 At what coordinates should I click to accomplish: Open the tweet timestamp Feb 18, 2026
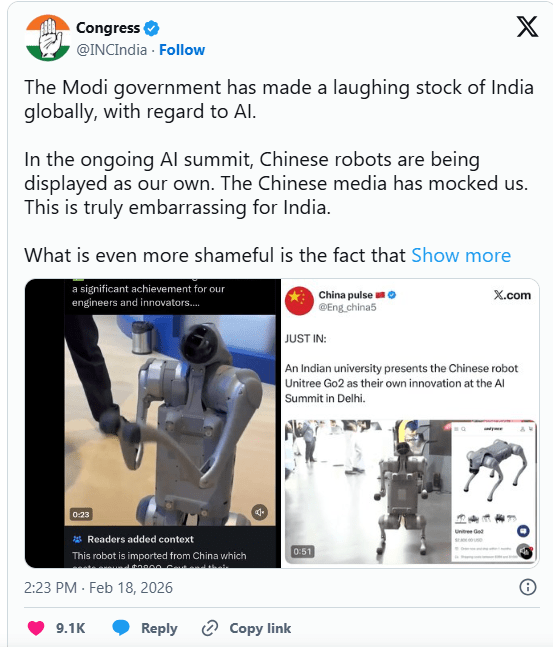(98, 588)
